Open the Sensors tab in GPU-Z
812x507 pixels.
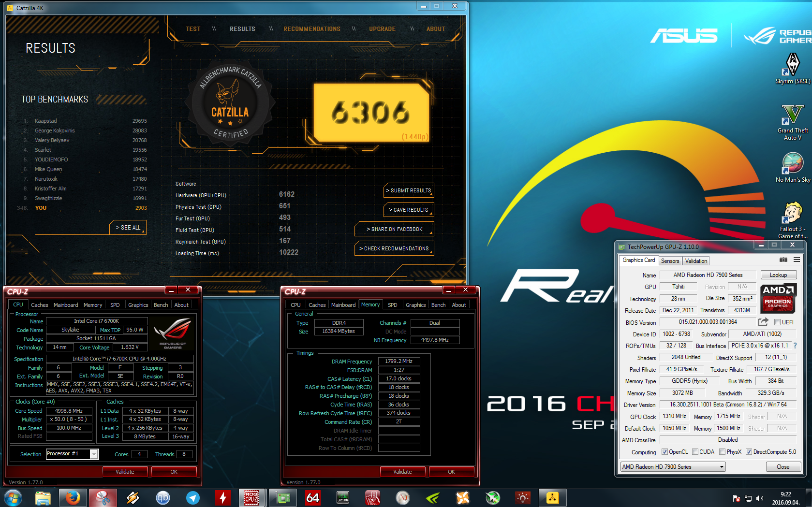pyautogui.click(x=670, y=261)
